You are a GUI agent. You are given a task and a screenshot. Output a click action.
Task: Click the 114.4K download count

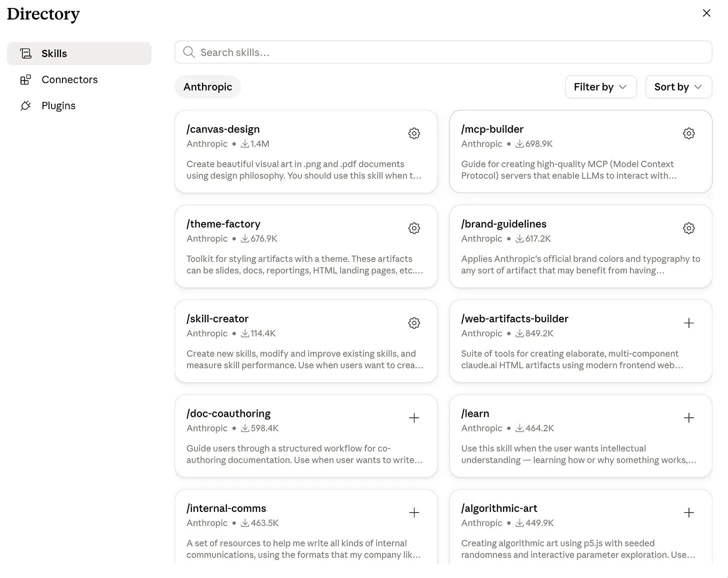[x=263, y=333]
